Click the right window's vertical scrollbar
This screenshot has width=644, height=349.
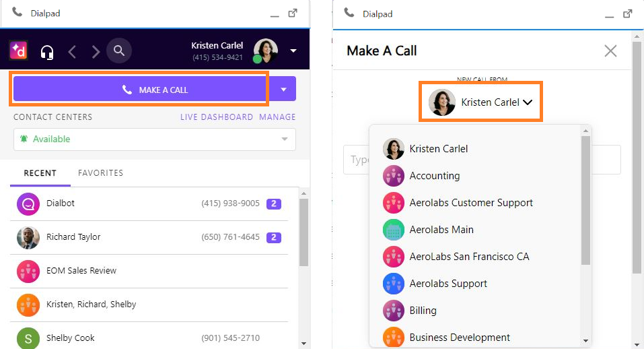(637, 156)
